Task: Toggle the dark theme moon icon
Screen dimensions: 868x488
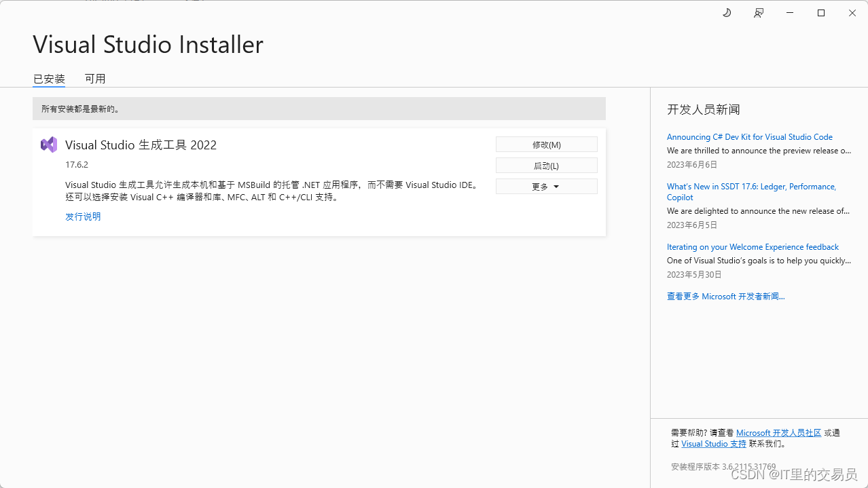Action: (x=727, y=13)
